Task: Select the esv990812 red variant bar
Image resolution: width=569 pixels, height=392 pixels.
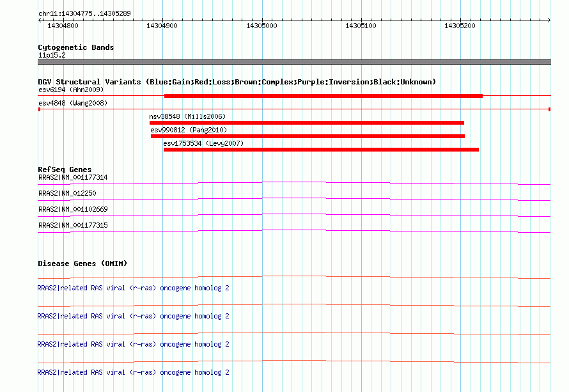Action: (x=308, y=136)
